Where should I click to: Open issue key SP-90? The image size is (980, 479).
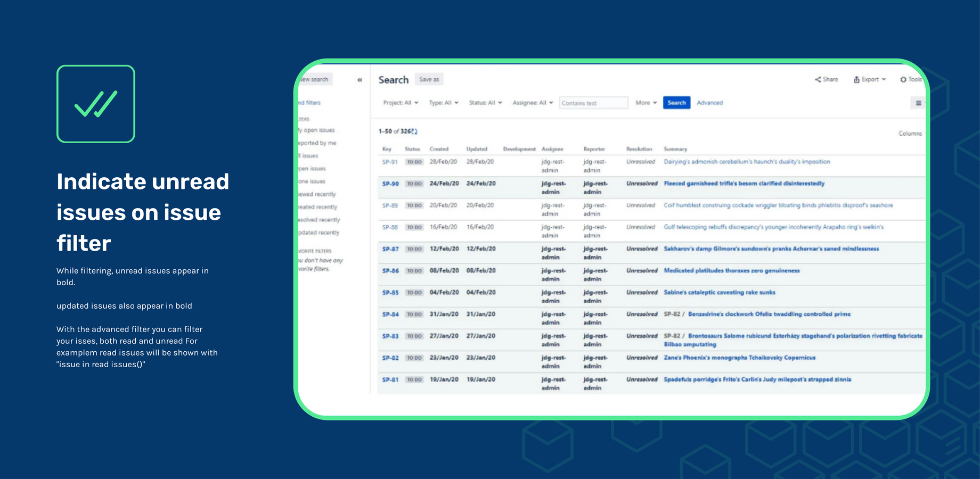pos(390,184)
